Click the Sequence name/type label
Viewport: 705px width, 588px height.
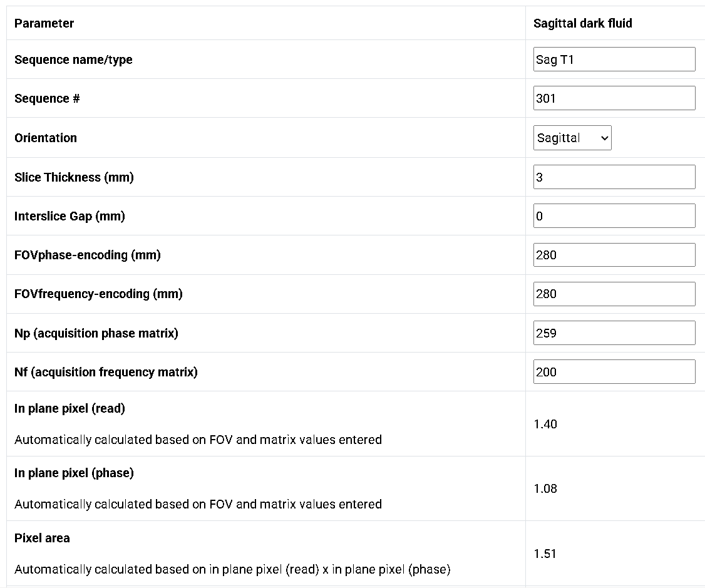click(x=73, y=59)
